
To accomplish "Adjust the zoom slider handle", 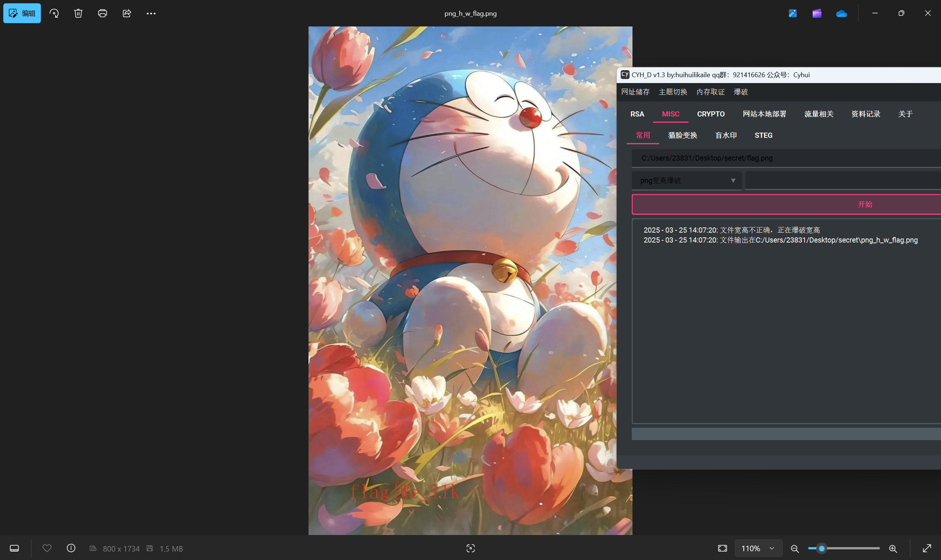I will (821, 548).
